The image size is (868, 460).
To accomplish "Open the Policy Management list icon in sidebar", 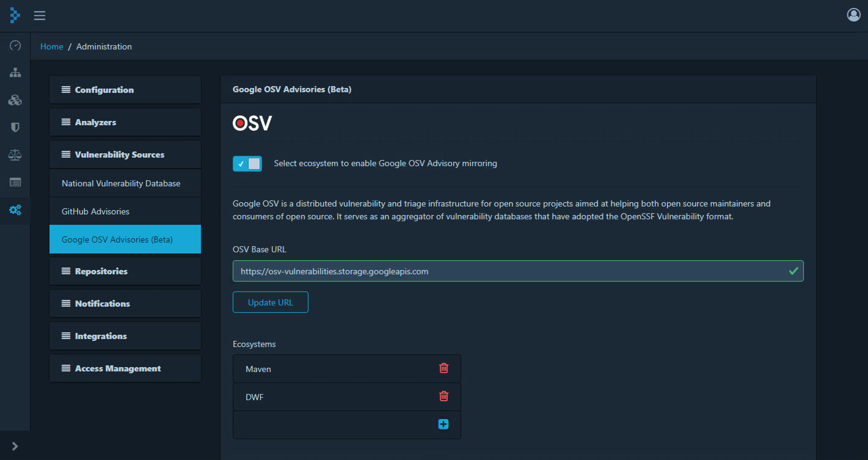I will click(15, 182).
